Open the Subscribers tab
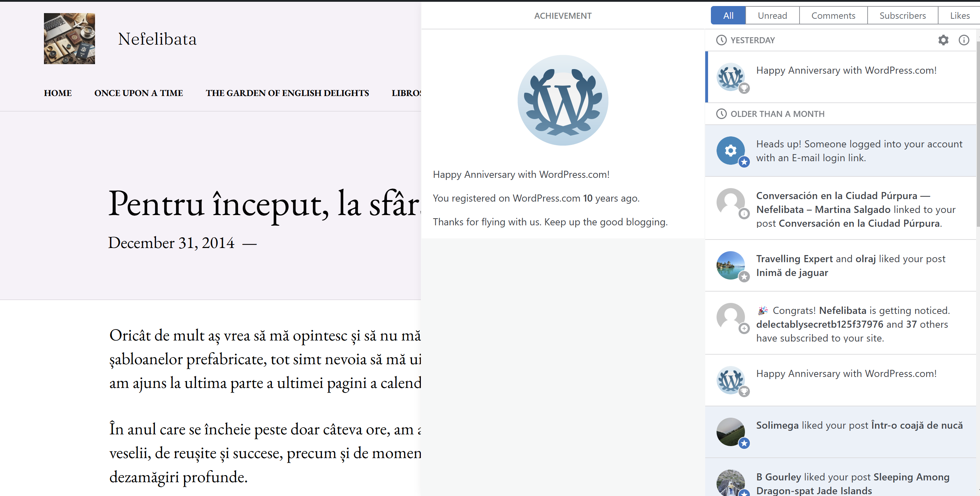The width and height of the screenshot is (980, 496). 902,16
